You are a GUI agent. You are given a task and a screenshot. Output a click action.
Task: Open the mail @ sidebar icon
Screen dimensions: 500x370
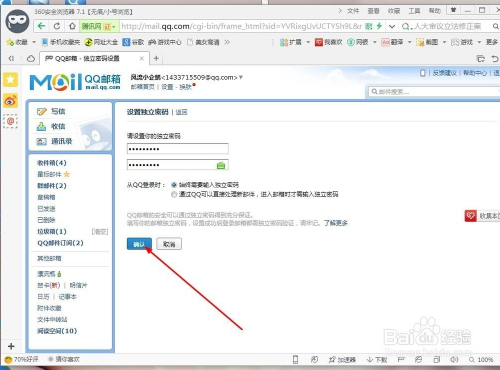(x=11, y=121)
